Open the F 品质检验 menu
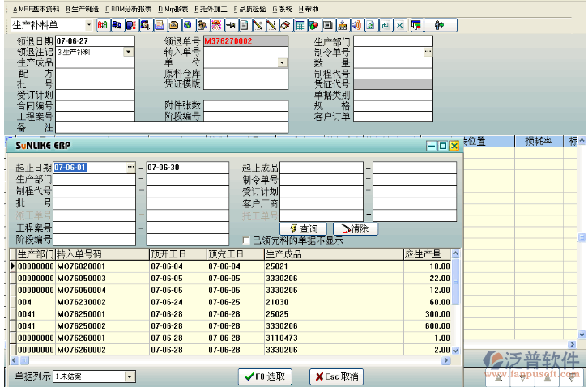Image resolution: width=588 pixels, height=387 pixels. [x=249, y=8]
